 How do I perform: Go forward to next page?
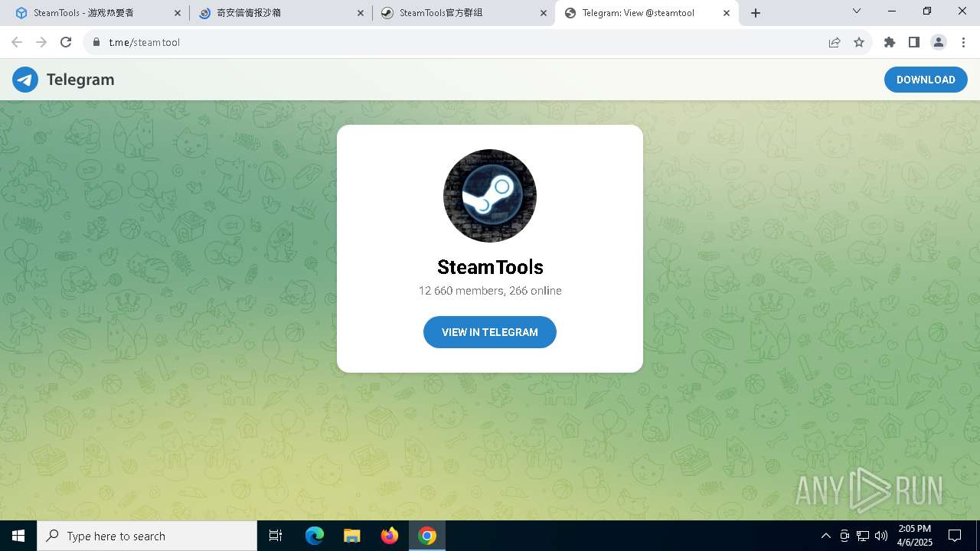point(41,42)
